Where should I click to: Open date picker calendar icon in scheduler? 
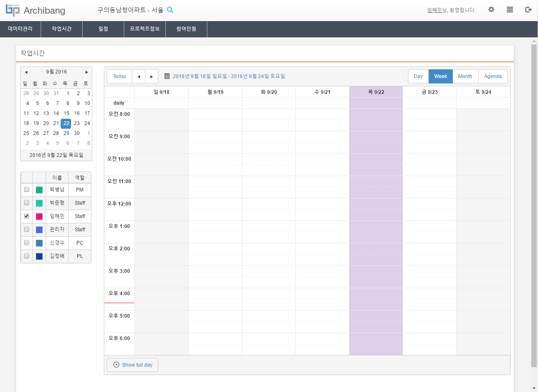coord(167,76)
